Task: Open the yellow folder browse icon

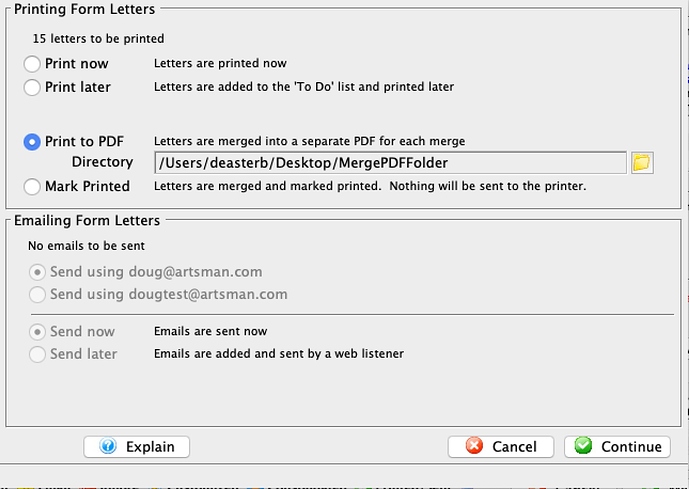Action: click(642, 163)
